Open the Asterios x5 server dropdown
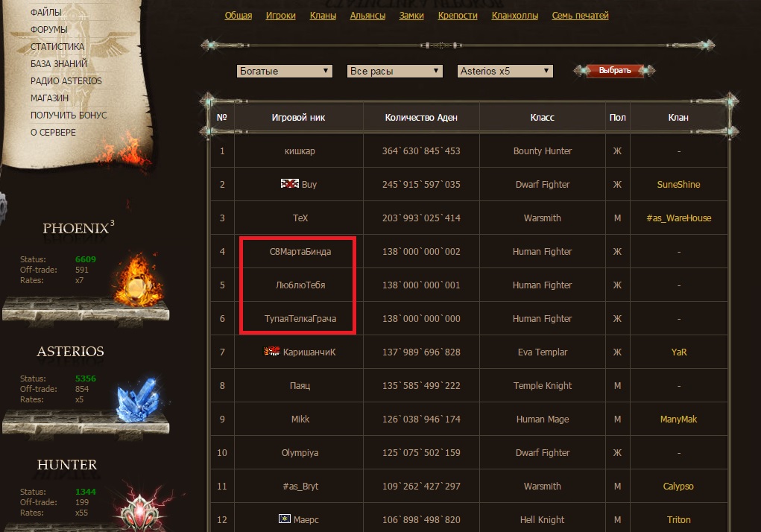This screenshot has width=761, height=532. (505, 71)
